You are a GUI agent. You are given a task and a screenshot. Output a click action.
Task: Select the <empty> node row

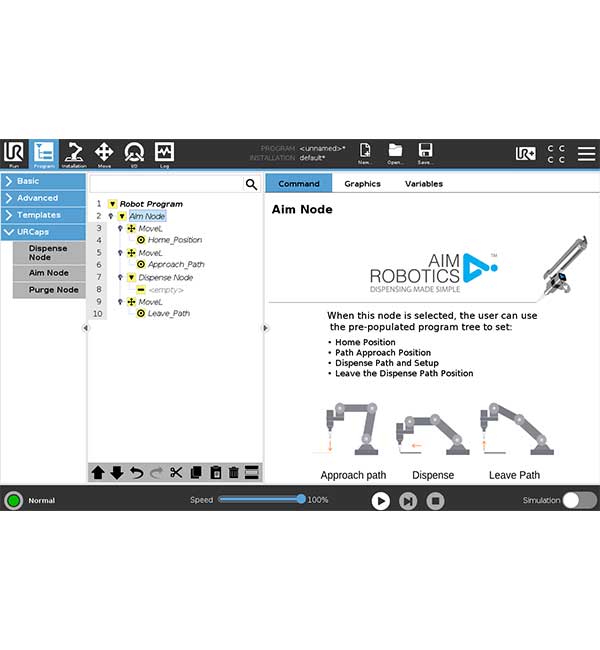[166, 290]
